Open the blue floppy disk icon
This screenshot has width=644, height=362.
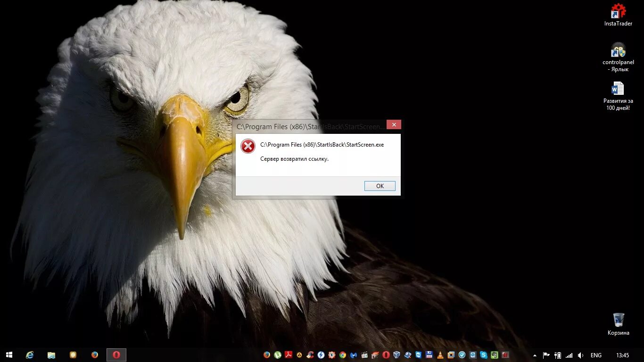[x=429, y=355]
